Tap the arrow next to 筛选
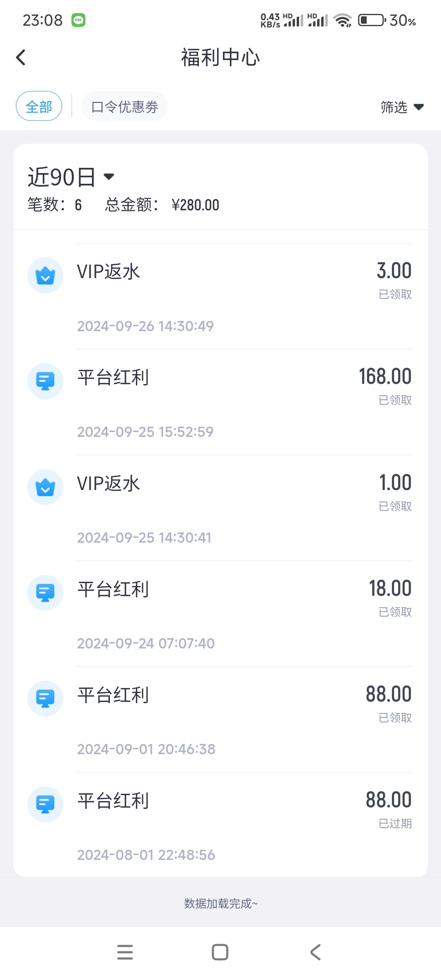Viewport: 441px width, 980px height. (419, 107)
